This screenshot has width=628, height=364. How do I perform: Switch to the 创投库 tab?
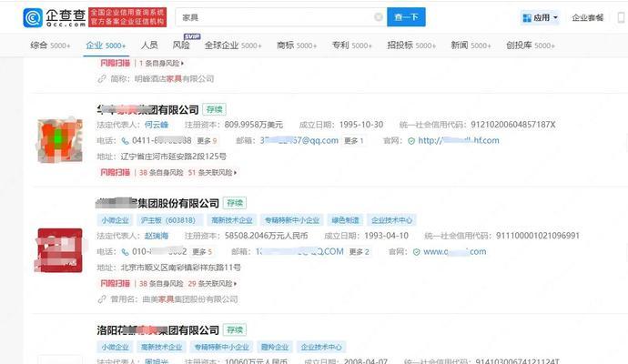[x=531, y=45]
